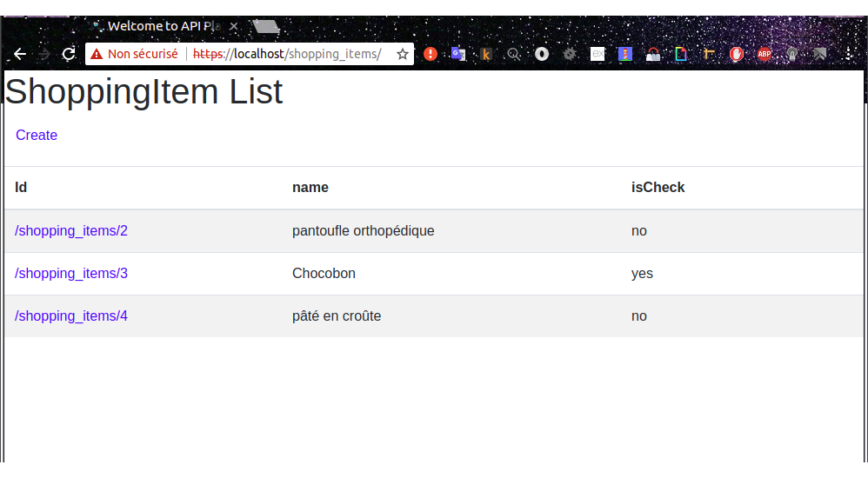This screenshot has width=868, height=478.
Task: Click the Create link
Action: (x=37, y=135)
